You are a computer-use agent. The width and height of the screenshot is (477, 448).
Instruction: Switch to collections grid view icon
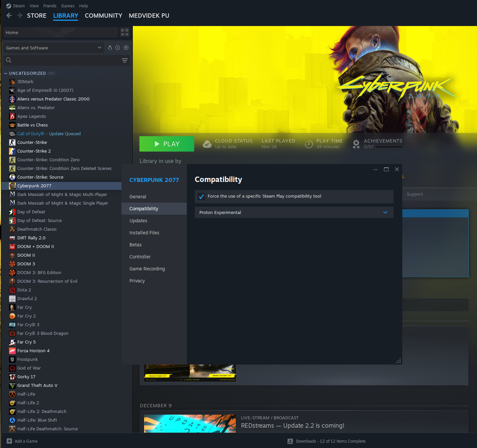tap(125, 32)
